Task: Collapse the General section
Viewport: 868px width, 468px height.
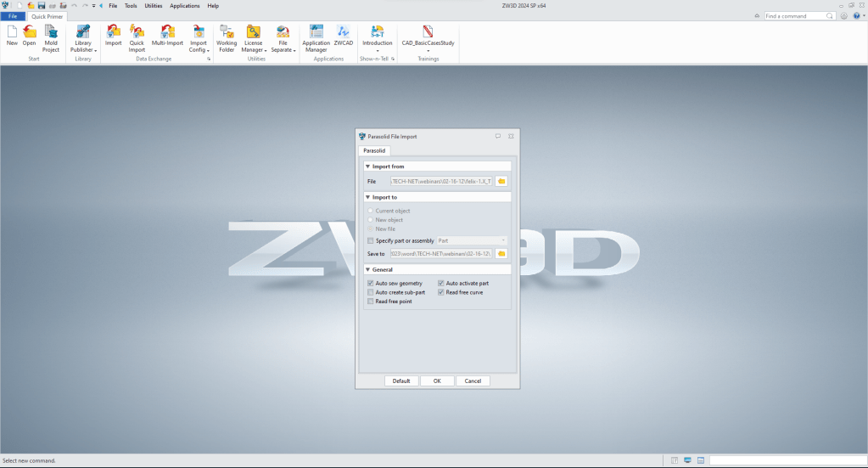Action: point(367,269)
